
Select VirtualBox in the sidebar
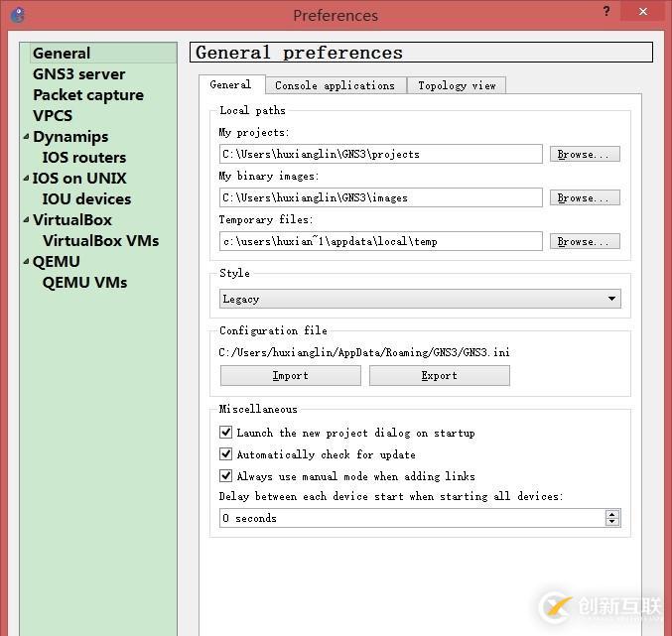coord(72,219)
